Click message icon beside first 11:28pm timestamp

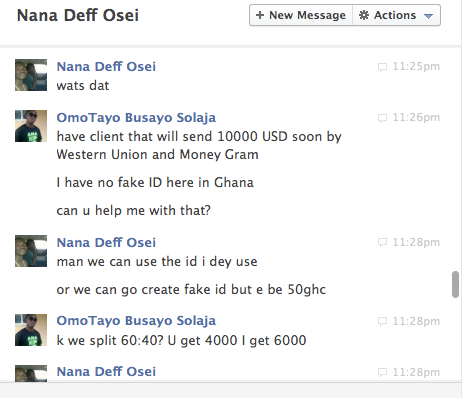pyautogui.click(x=382, y=242)
